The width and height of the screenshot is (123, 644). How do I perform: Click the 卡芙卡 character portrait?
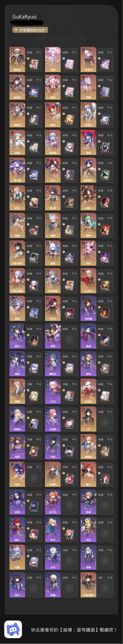tap(53, 308)
